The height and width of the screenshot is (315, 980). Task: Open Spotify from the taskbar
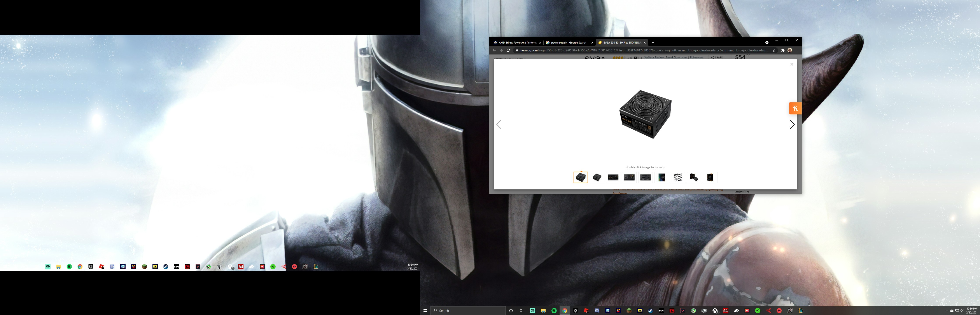click(x=554, y=311)
